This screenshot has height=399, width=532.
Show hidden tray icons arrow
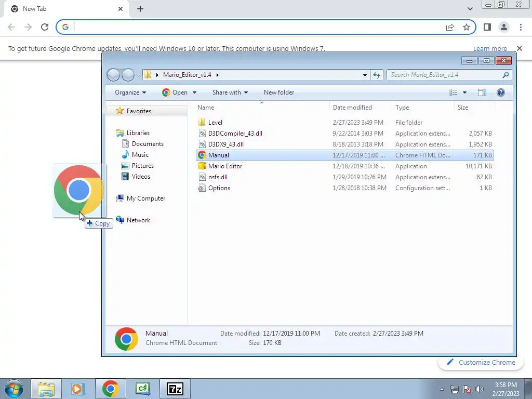(x=442, y=389)
